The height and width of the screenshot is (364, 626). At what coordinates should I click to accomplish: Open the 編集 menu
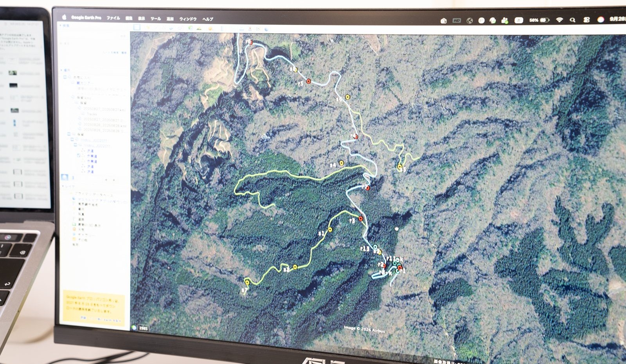[129, 18]
